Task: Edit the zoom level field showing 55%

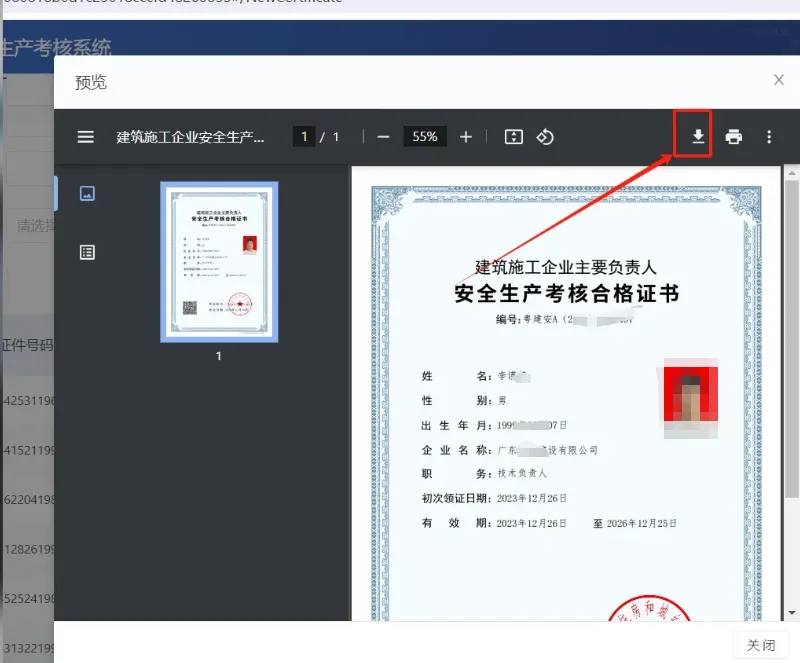Action: tap(424, 137)
